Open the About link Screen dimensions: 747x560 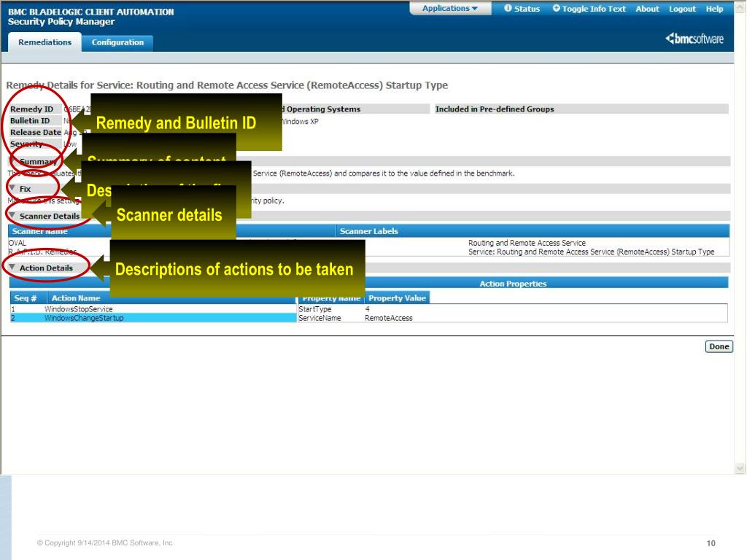coord(647,9)
